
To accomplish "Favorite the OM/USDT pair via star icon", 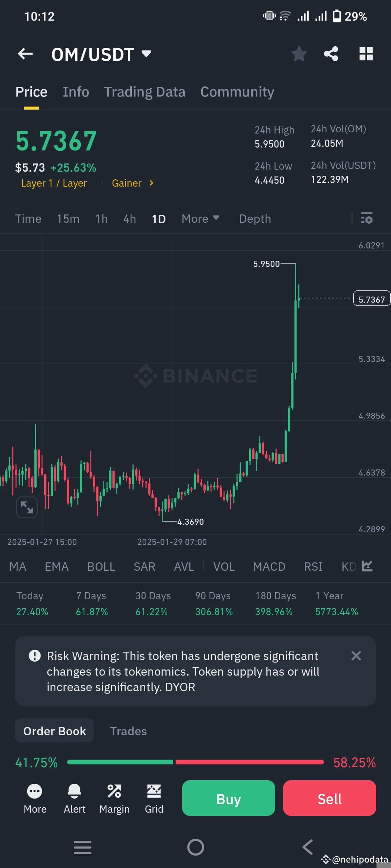I will (x=299, y=54).
